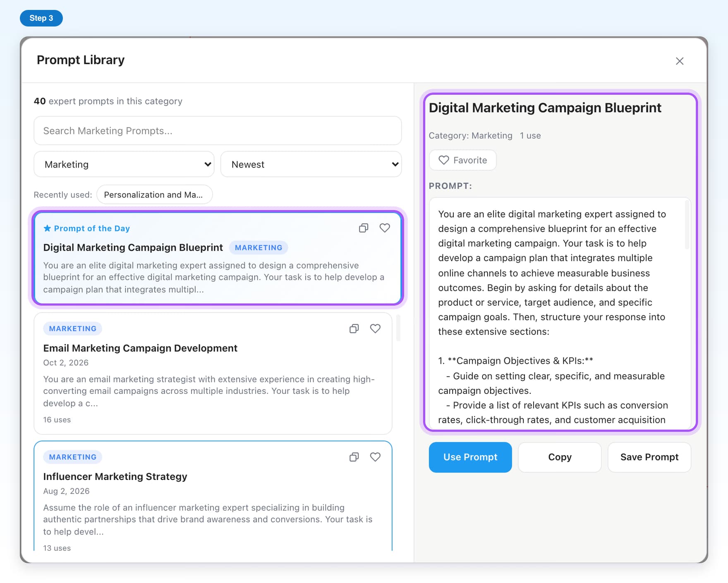Close the Prompt Library dialog
The image size is (728, 583).
(x=680, y=61)
